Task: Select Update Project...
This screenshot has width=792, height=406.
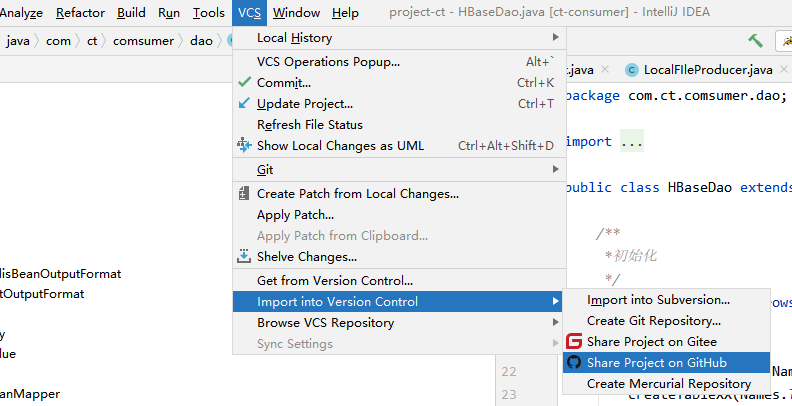Action: pyautogui.click(x=399, y=104)
